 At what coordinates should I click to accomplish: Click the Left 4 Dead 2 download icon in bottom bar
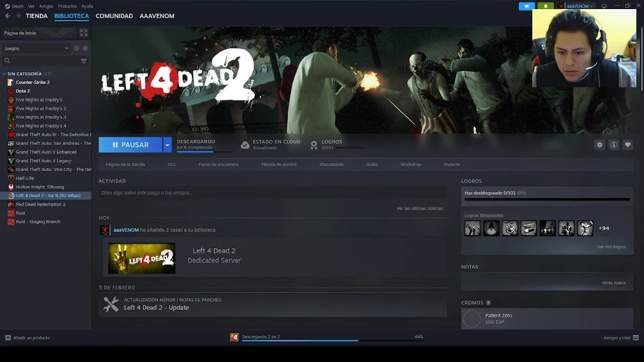click(234, 337)
